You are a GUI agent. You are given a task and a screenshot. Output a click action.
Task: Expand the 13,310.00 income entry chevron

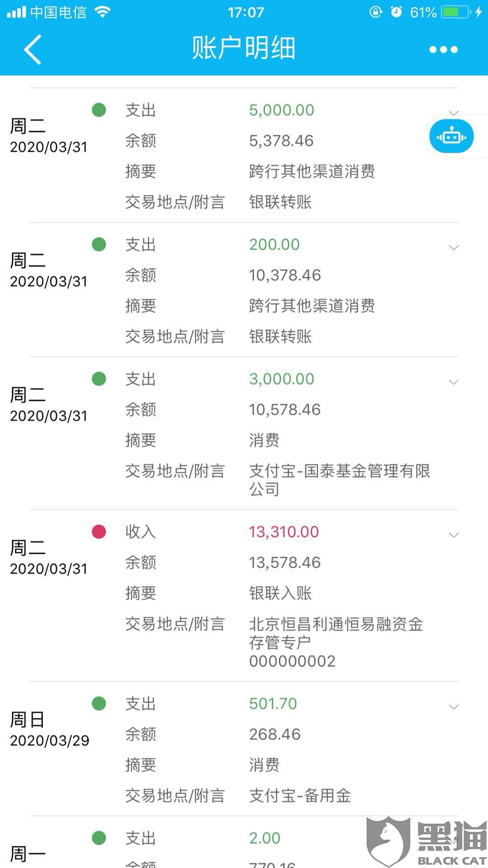tap(454, 535)
